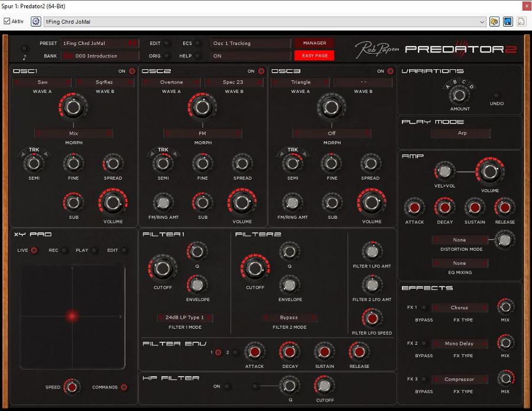
Task: Toggle XY Pad LIVE mode LED
Action: tap(34, 250)
